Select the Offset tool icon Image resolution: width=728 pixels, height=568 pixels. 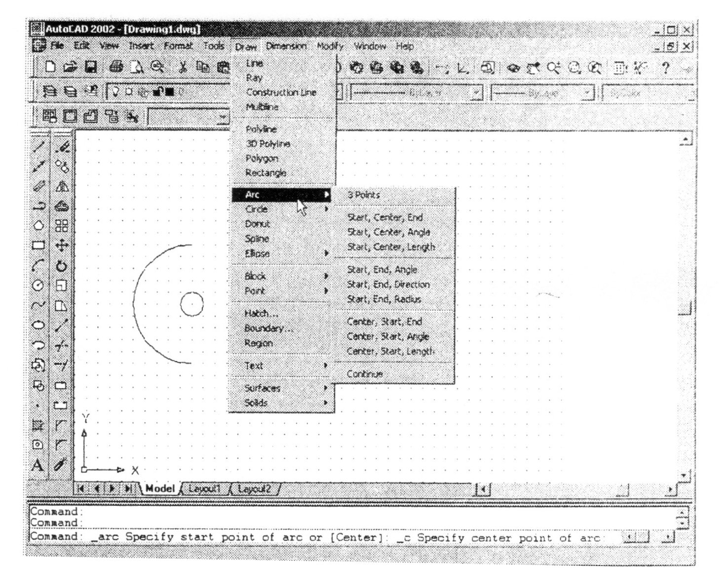point(62,206)
